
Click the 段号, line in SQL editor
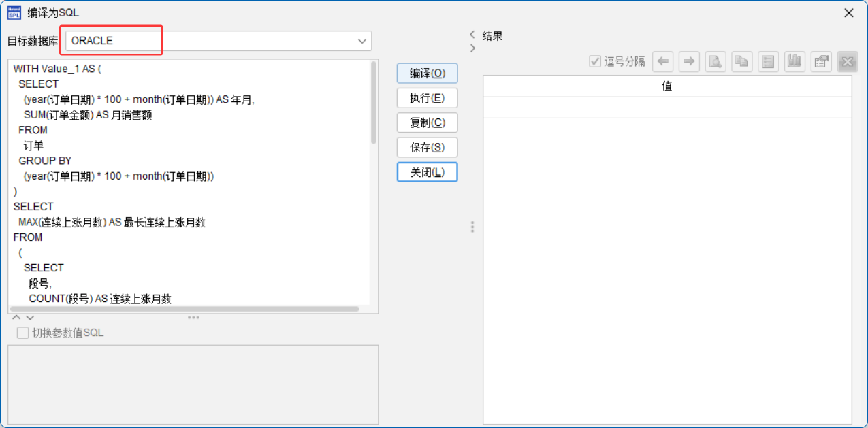coord(40,283)
